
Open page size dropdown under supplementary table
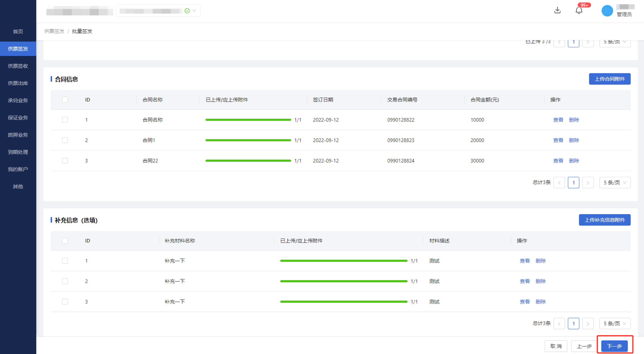[x=615, y=323]
